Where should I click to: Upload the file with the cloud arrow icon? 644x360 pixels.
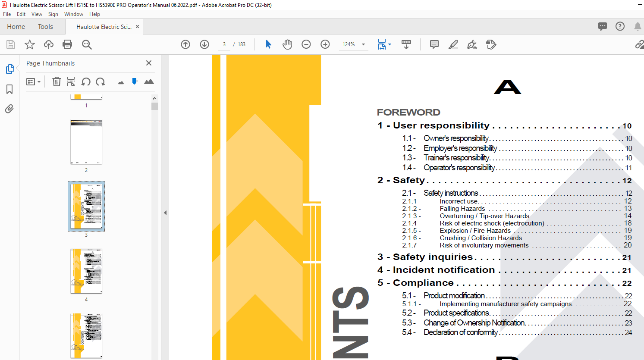click(x=49, y=44)
